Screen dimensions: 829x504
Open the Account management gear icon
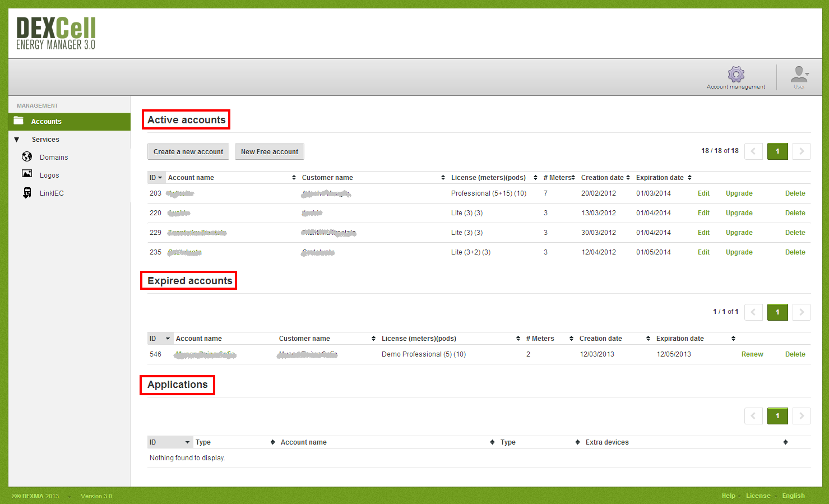click(736, 73)
